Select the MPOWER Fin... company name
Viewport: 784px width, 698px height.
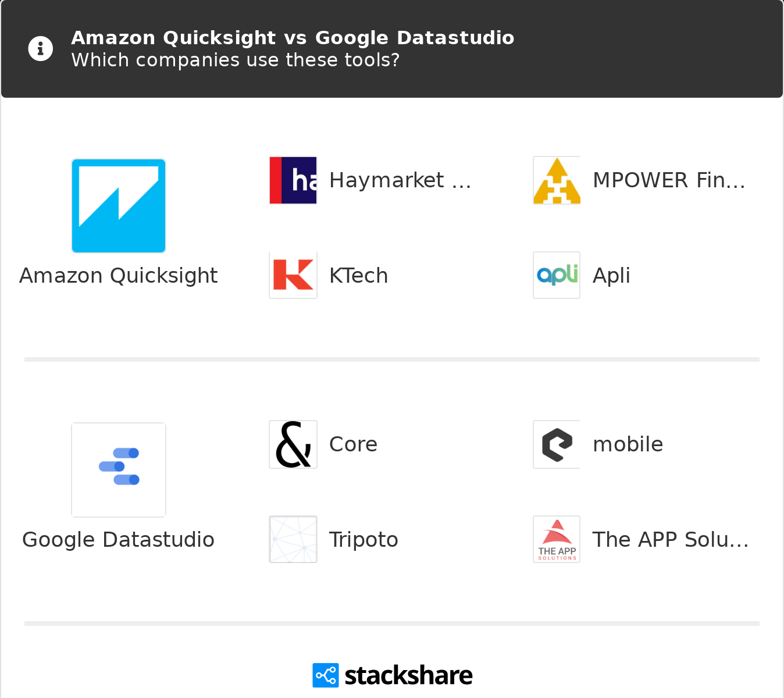tap(669, 180)
